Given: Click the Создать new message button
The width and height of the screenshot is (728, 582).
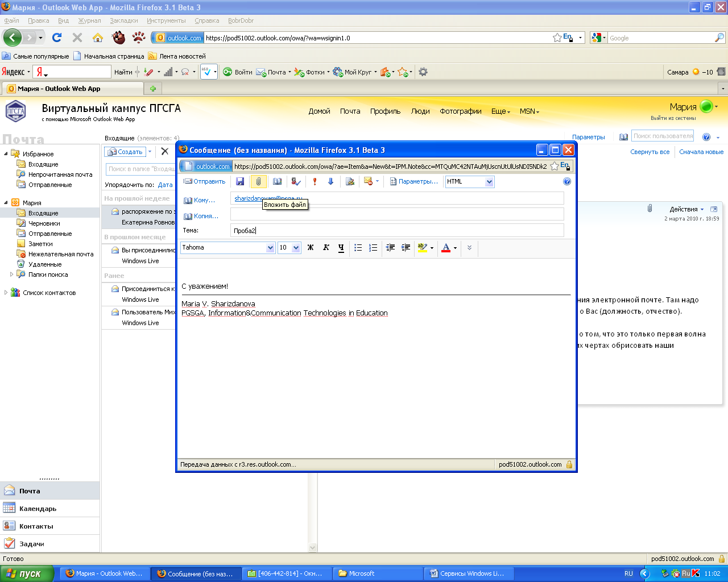Looking at the screenshot, I should tap(125, 152).
